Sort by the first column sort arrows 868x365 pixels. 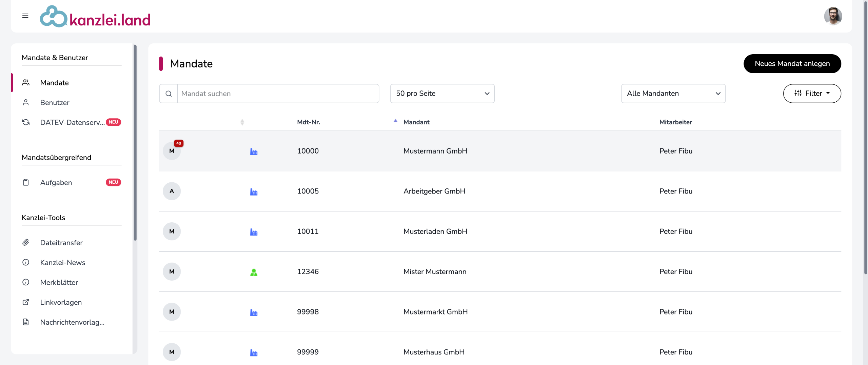[x=242, y=122]
